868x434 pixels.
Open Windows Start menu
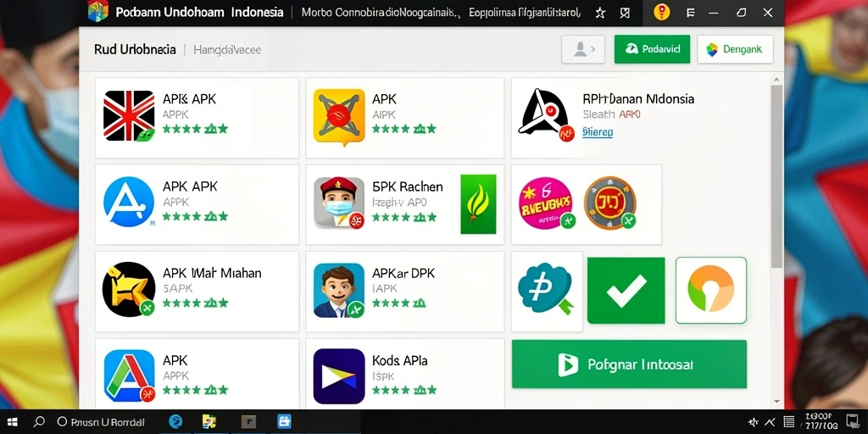pos(12,422)
